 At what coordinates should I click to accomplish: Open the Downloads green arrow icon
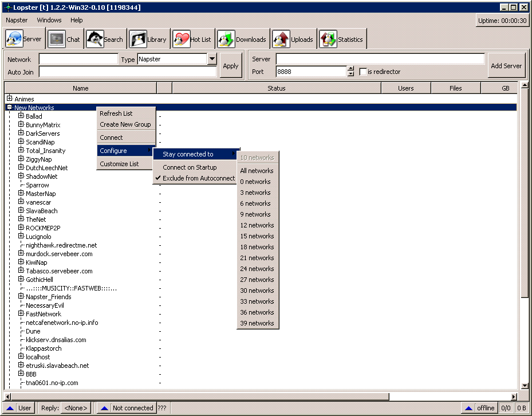(226, 39)
